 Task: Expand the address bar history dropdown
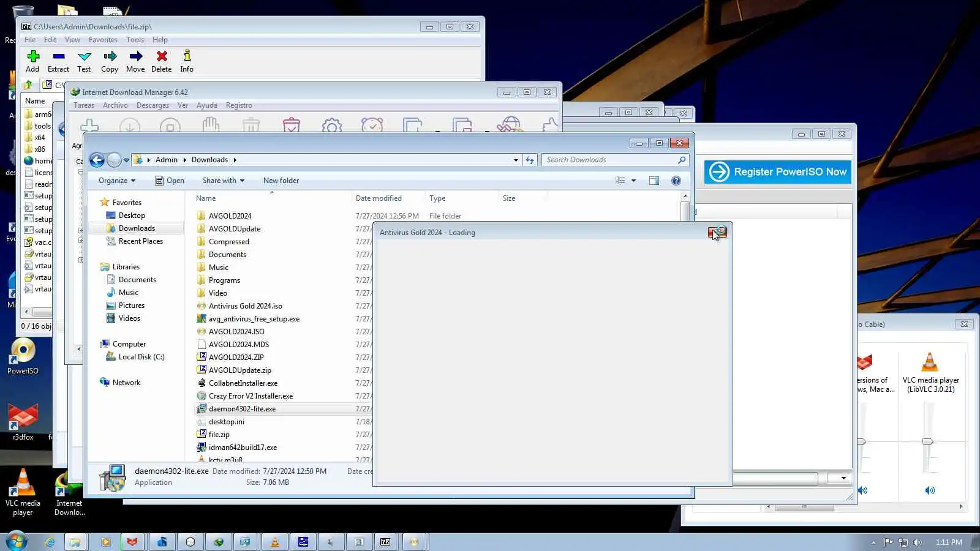(x=516, y=160)
